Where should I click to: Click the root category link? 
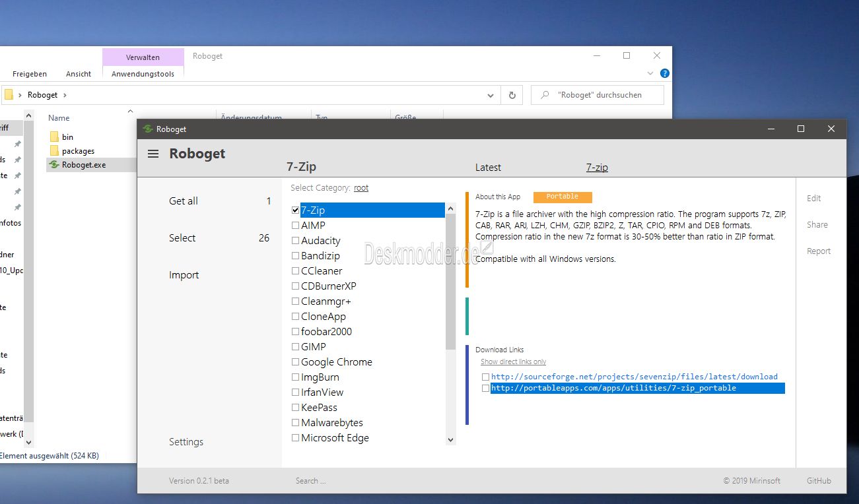(x=361, y=188)
